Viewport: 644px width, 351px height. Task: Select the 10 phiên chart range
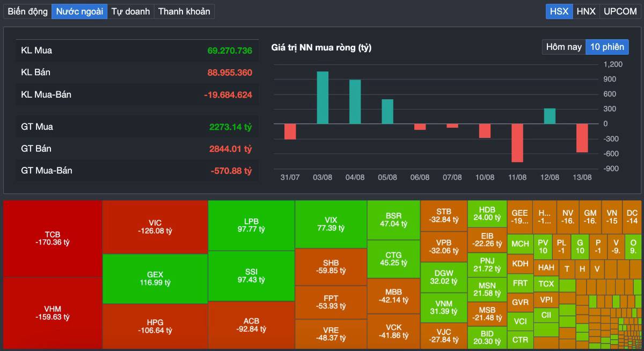[607, 47]
